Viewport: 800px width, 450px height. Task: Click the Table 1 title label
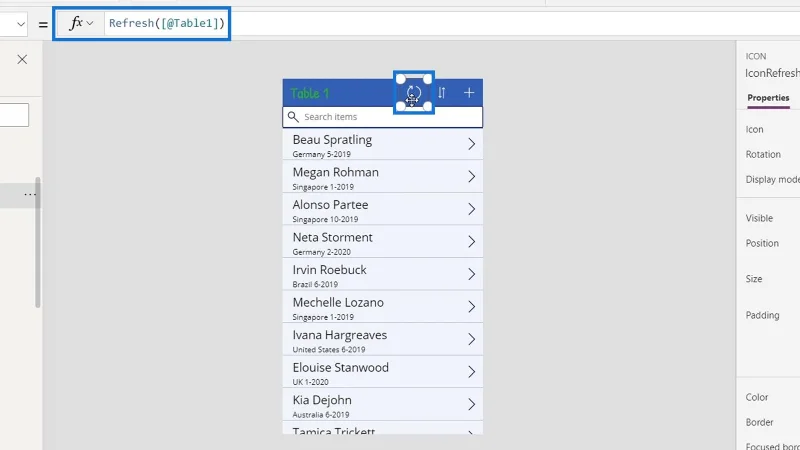(x=310, y=93)
